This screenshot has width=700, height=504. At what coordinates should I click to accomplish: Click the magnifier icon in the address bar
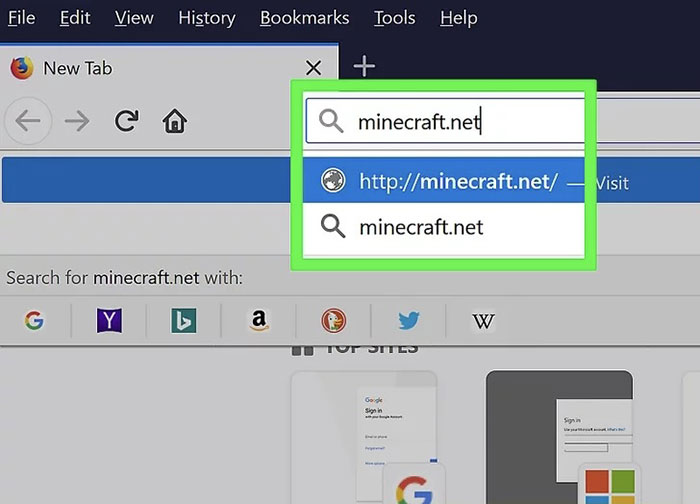(x=331, y=121)
